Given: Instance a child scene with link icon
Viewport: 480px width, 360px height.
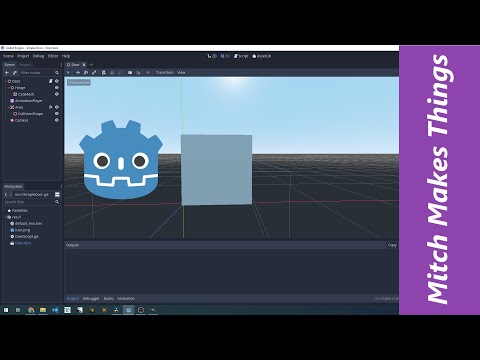Looking at the screenshot, I should (x=15, y=73).
